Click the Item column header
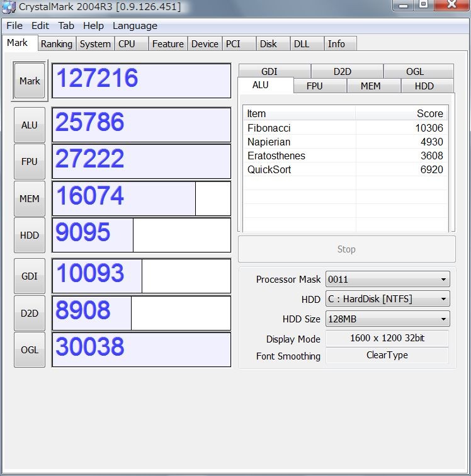The width and height of the screenshot is (471, 476). [x=299, y=113]
